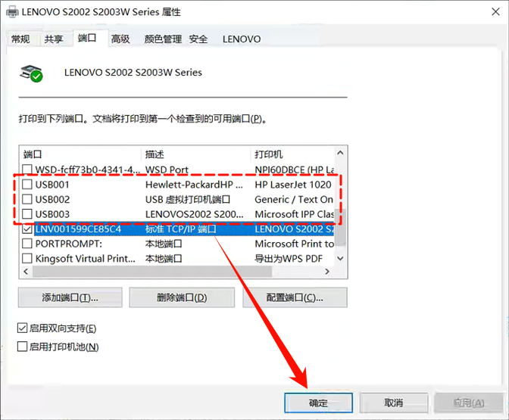Uncheck the LNV001599CE85C4 TCP/IP port

click(27, 229)
